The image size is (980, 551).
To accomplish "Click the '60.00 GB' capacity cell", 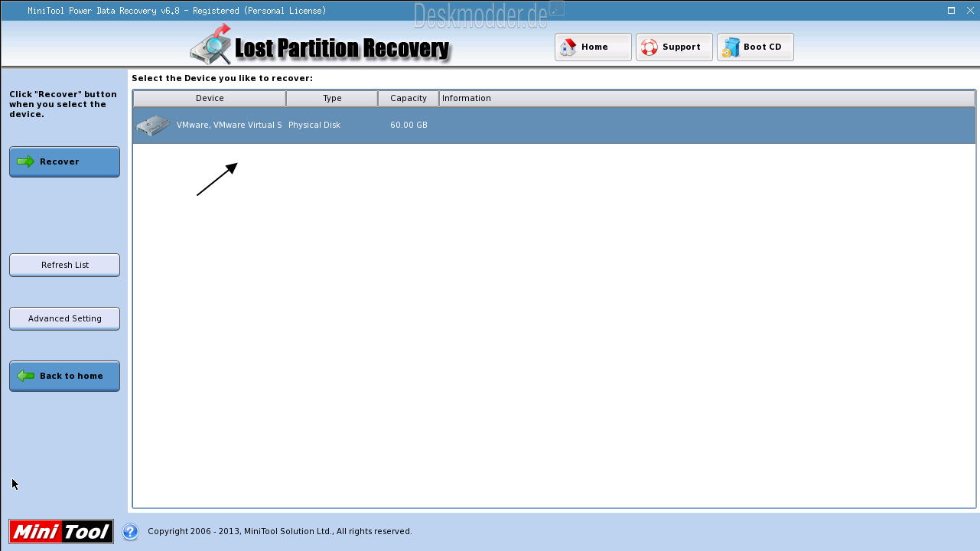I will tap(409, 125).
